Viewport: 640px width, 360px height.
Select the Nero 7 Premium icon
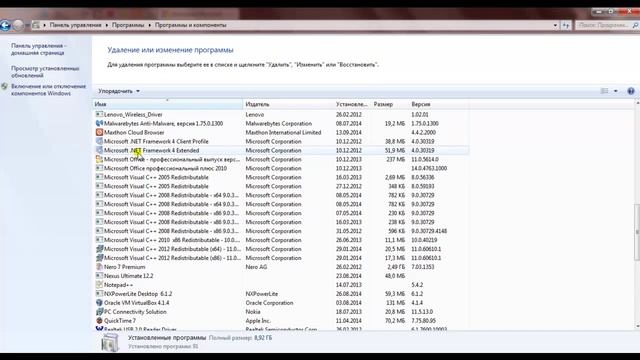(99, 267)
